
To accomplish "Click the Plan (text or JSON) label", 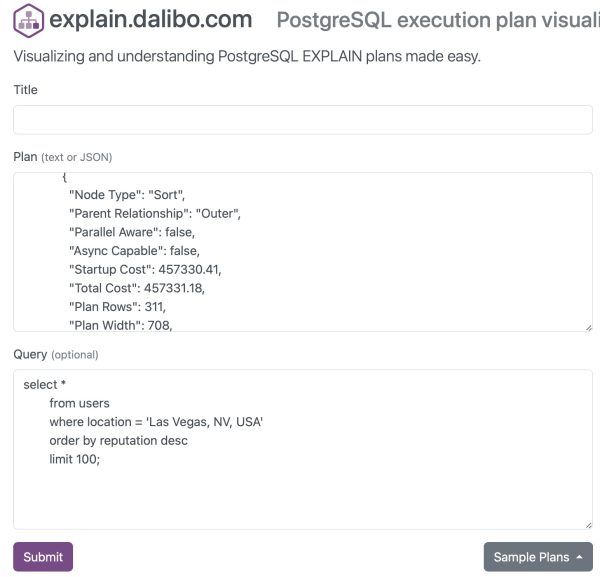I will [63, 157].
